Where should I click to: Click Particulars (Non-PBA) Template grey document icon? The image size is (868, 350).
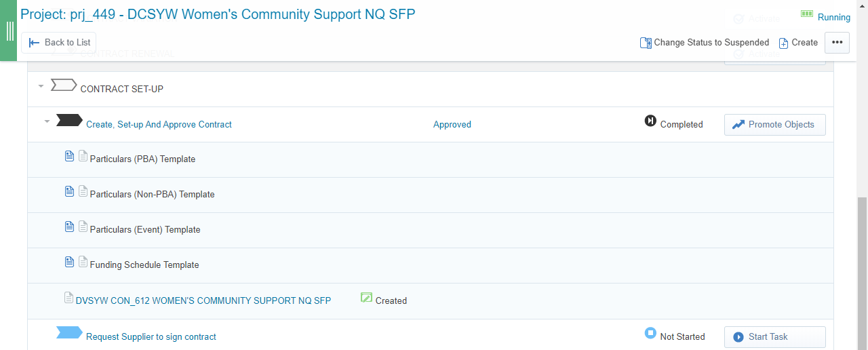(x=83, y=191)
